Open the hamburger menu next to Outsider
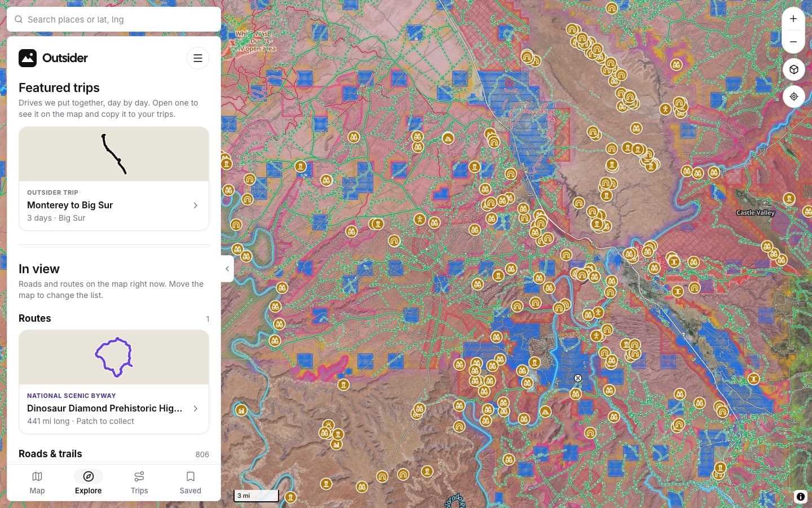The height and width of the screenshot is (508, 812). point(198,58)
